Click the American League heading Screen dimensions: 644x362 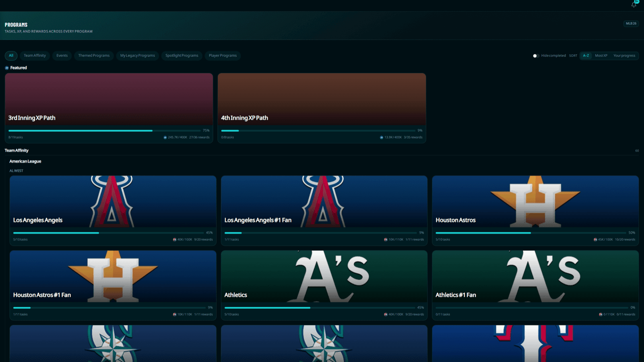pyautogui.click(x=25, y=161)
